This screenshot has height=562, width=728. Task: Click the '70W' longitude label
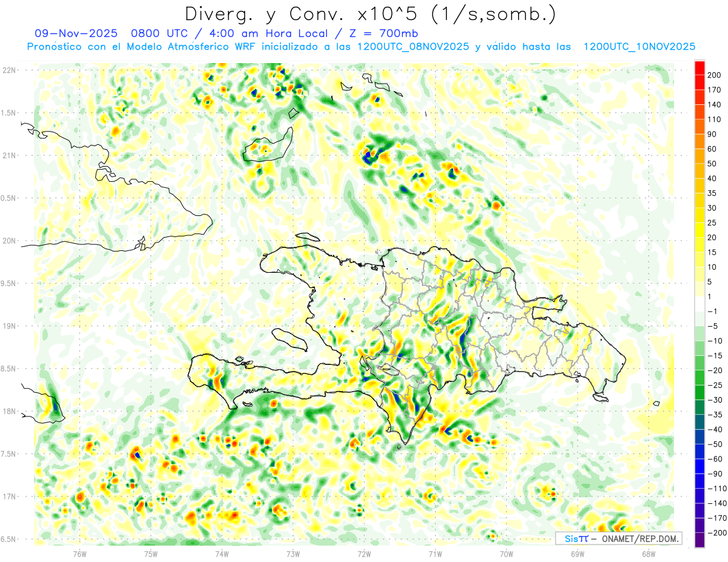pos(507,554)
